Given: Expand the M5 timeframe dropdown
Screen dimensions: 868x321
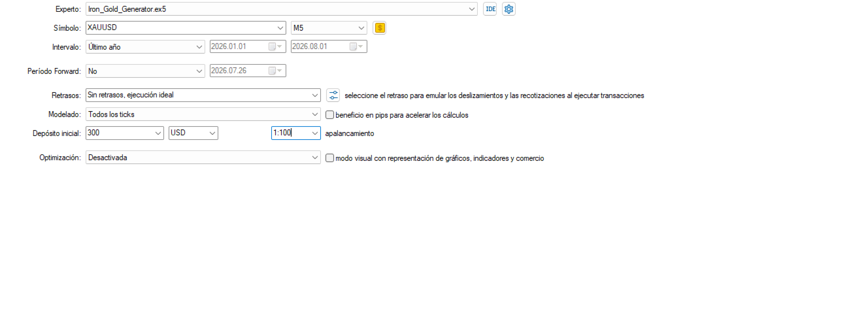Looking at the screenshot, I should pyautogui.click(x=361, y=28).
